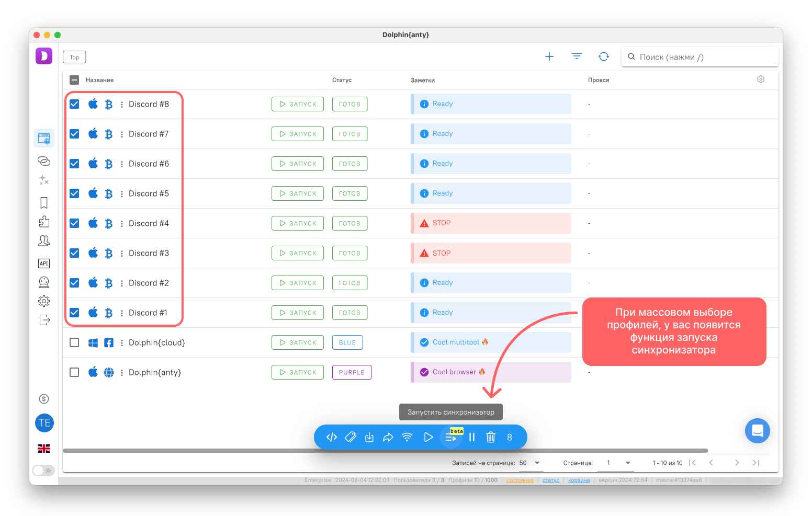Open the proxies sidebar icon
The image size is (812, 516).
click(x=44, y=161)
